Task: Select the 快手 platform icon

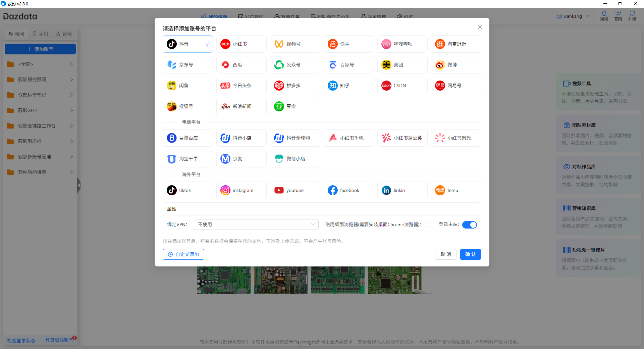Action: [333, 44]
